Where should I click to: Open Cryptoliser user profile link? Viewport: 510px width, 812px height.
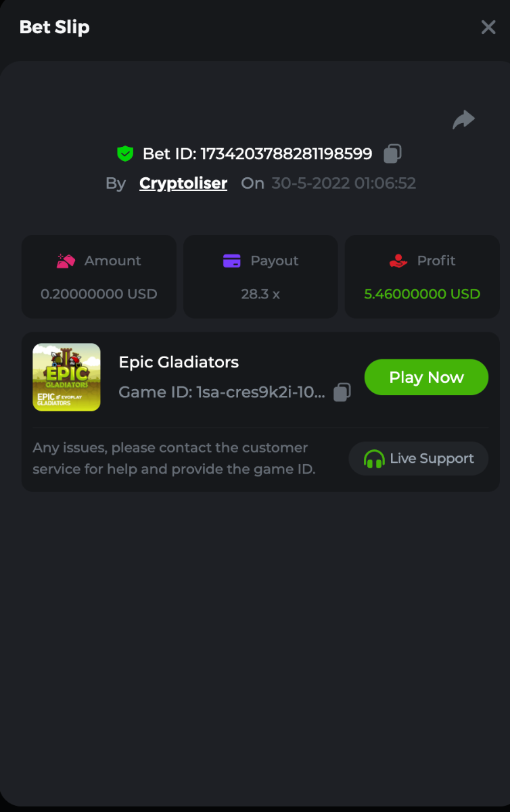tap(183, 183)
